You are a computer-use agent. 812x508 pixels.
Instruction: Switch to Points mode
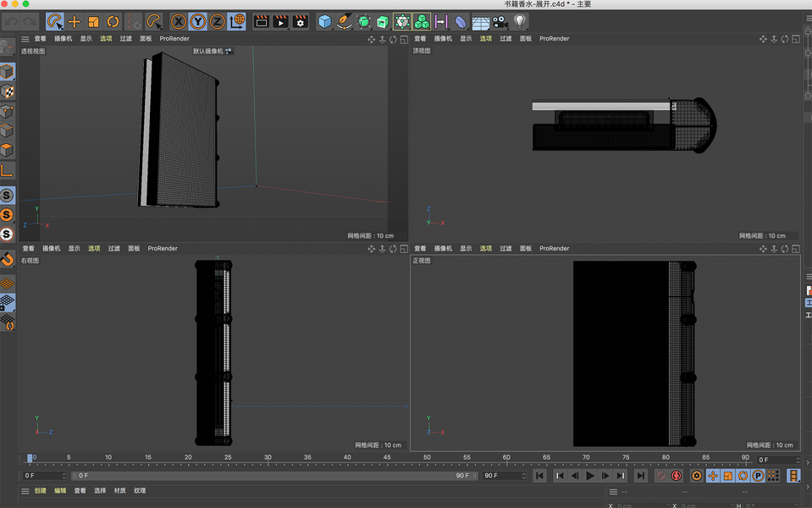[8, 111]
